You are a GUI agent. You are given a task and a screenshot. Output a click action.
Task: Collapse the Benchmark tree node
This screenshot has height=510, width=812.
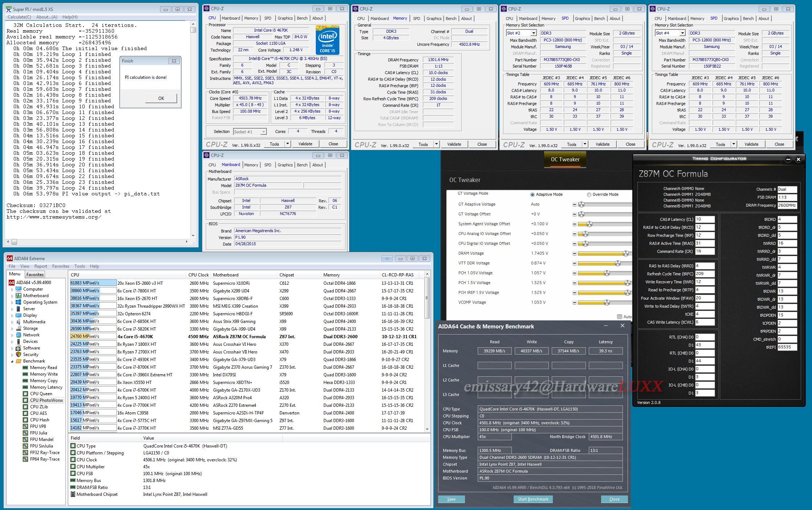(12, 361)
